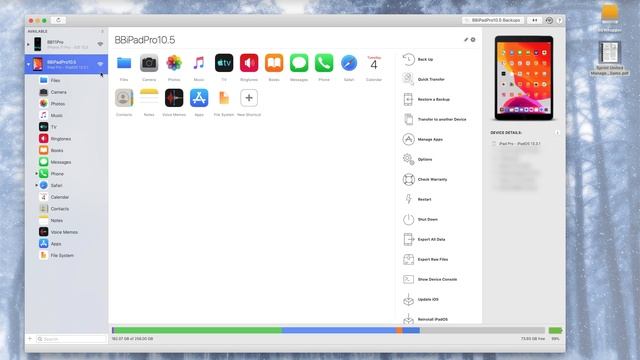This screenshot has width=640, height=360.
Task: Open Manage Apps action
Action: coord(423,139)
